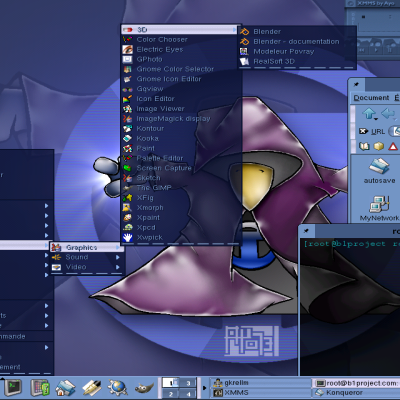
Task: Launch XFig from Graphics menu
Action: pyautogui.click(x=180, y=198)
